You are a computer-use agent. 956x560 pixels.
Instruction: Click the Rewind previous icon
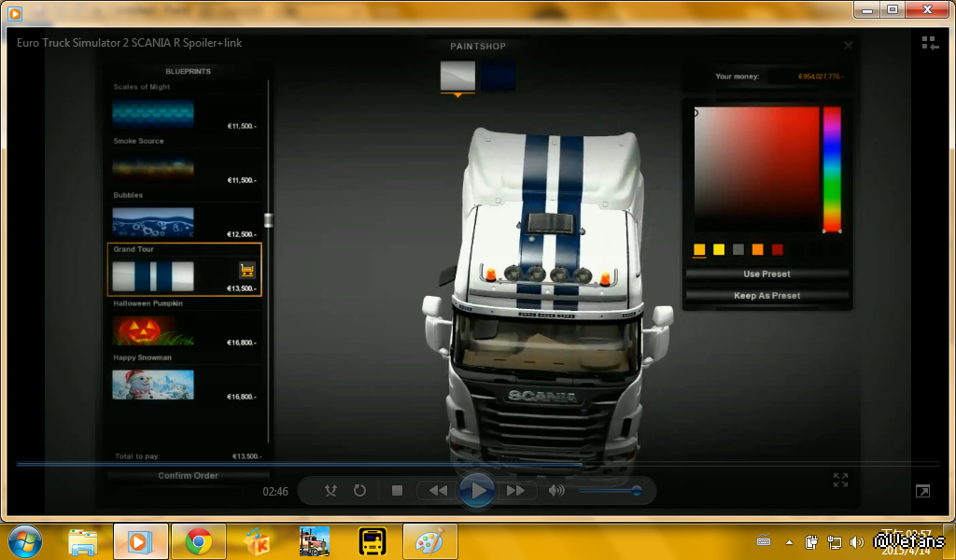(x=437, y=490)
